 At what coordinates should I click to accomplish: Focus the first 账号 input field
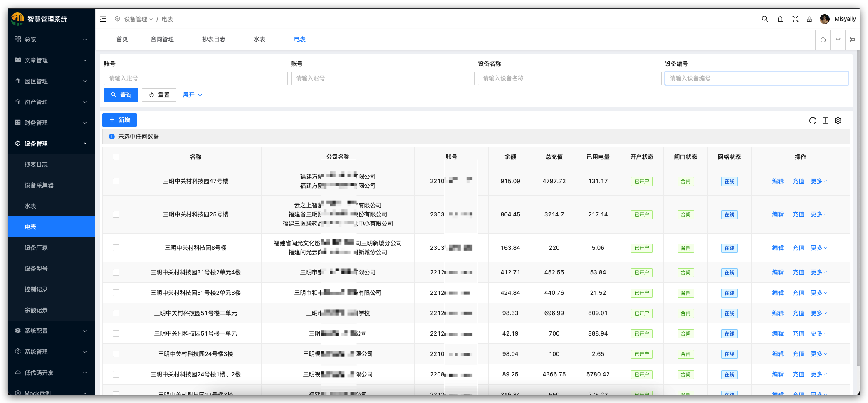pyautogui.click(x=195, y=78)
